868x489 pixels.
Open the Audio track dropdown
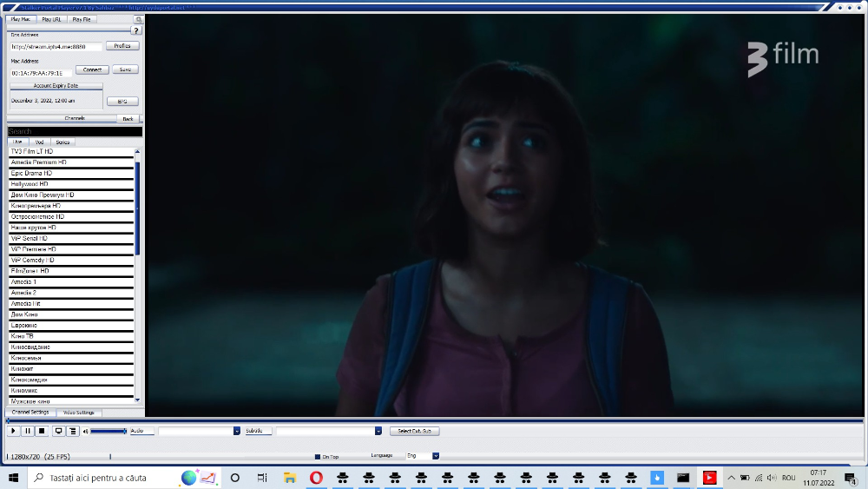tap(200, 431)
